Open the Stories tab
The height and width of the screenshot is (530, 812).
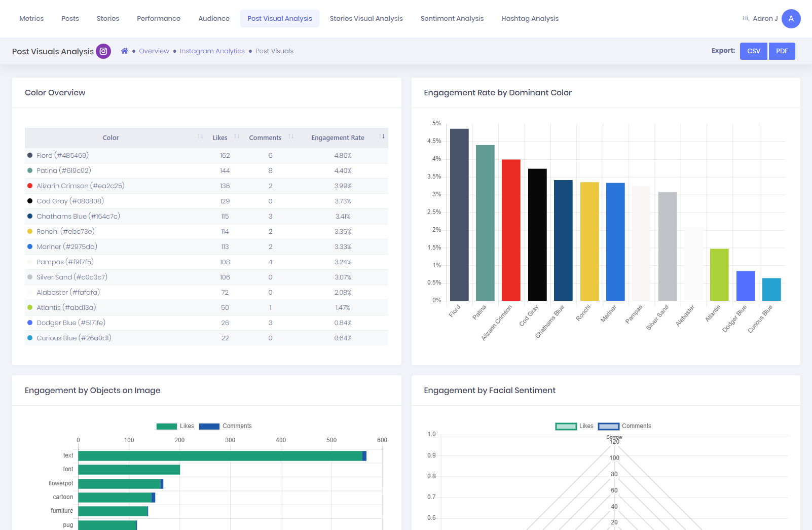pos(108,19)
